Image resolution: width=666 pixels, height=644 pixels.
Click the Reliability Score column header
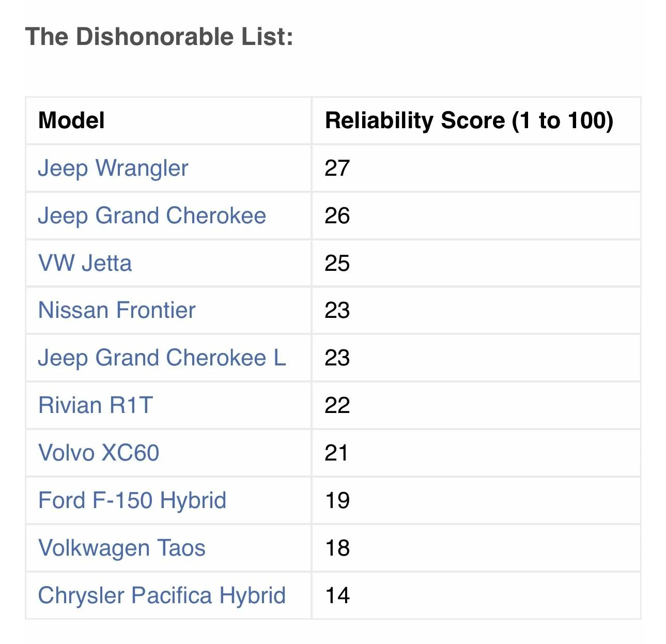coord(469,121)
